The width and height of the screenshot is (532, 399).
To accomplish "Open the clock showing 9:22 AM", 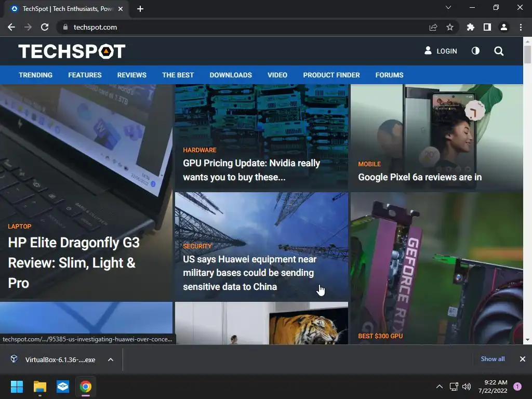I will point(493,387).
